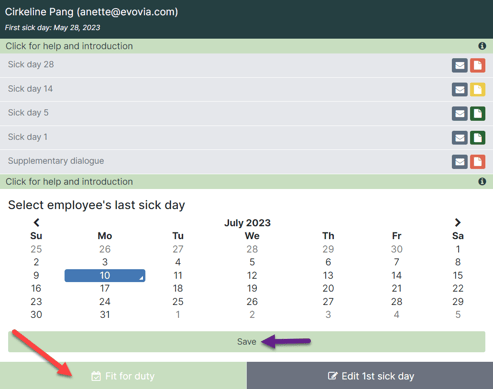Select July 1 in the calendar
Screen dimensions: 493x389
[458, 249]
